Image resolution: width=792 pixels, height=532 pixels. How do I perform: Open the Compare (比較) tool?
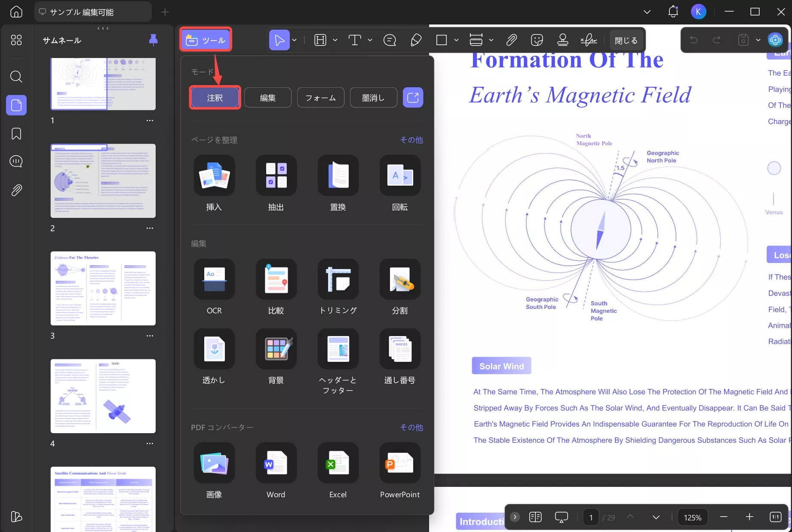tap(276, 279)
